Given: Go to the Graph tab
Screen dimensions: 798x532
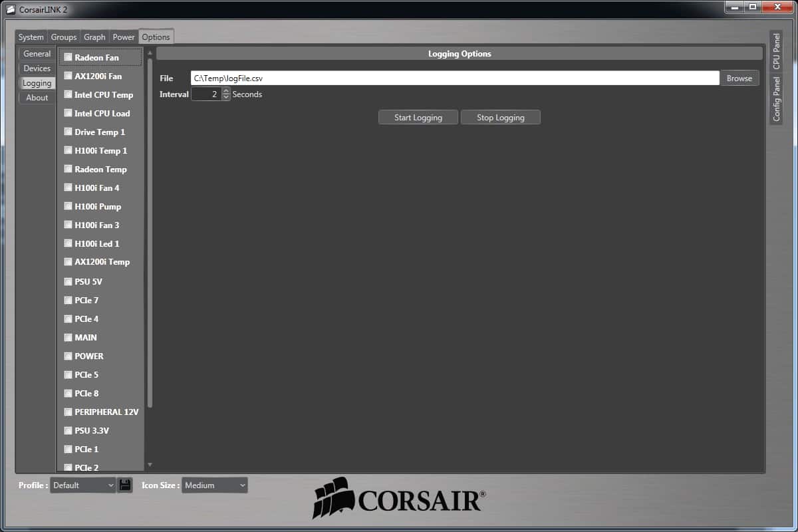Looking at the screenshot, I should pos(94,37).
